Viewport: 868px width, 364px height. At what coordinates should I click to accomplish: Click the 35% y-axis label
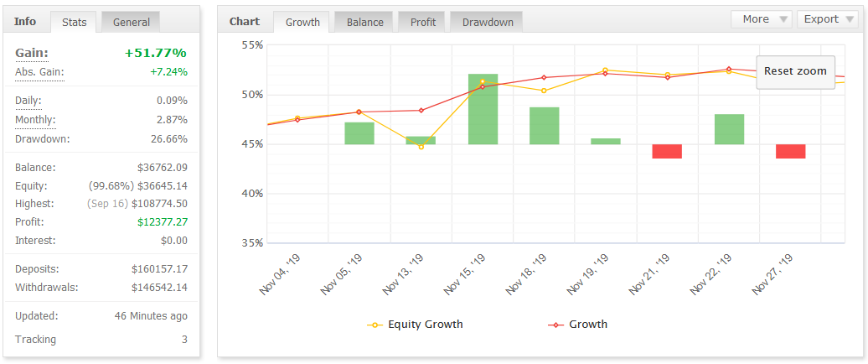click(252, 242)
